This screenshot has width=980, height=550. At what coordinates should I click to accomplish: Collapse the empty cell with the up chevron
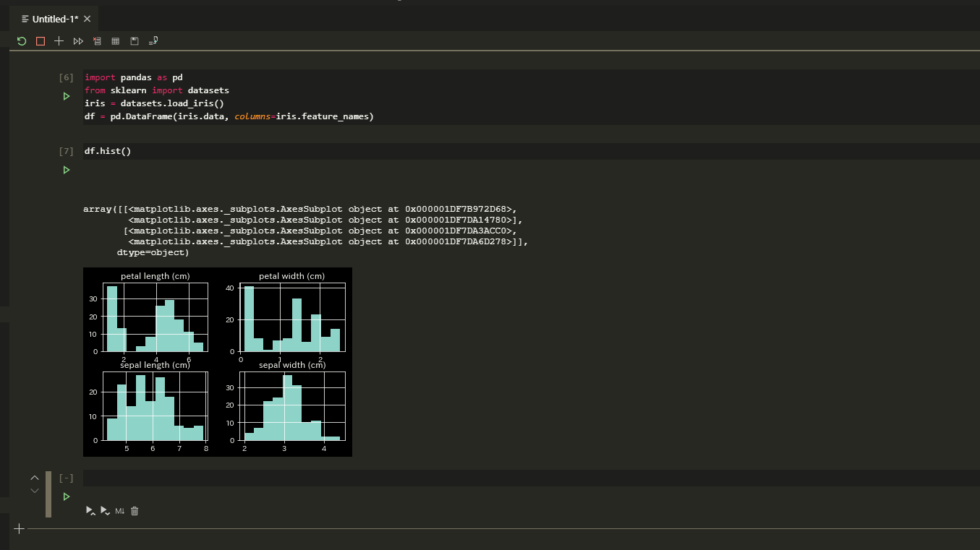(34, 478)
